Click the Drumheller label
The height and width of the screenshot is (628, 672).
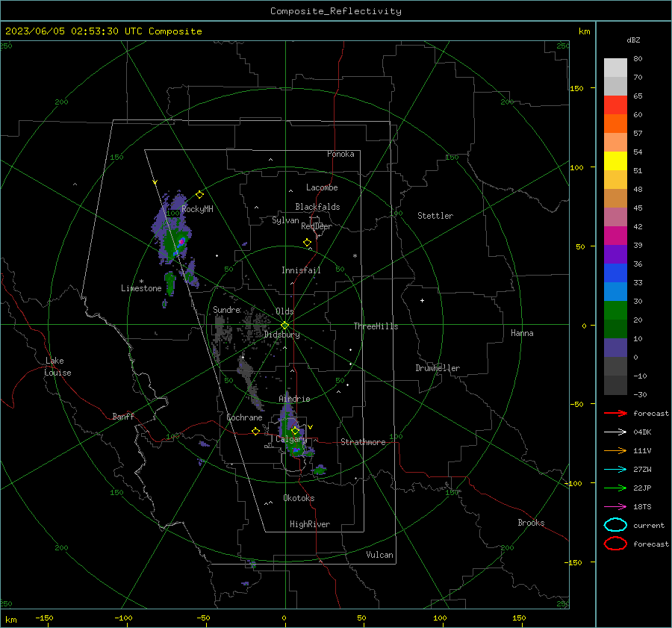(438, 368)
